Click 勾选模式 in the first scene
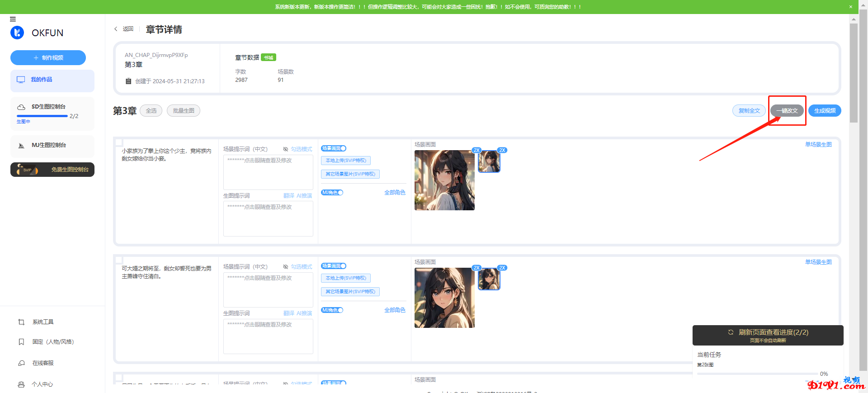868x393 pixels. 302,149
